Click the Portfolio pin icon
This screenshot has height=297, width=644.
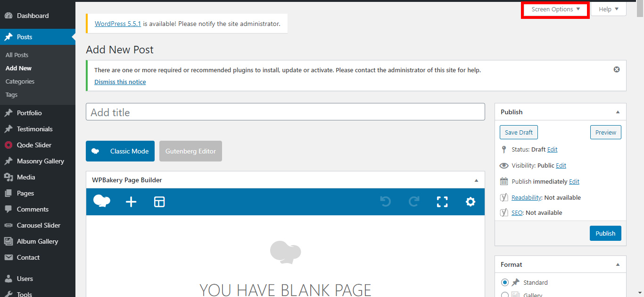coord(8,113)
